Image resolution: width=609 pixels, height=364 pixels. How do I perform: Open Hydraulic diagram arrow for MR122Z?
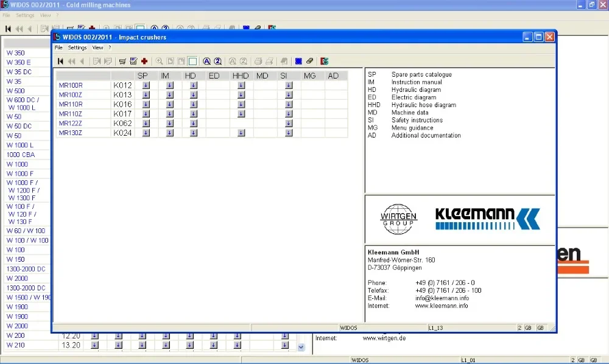(x=194, y=124)
